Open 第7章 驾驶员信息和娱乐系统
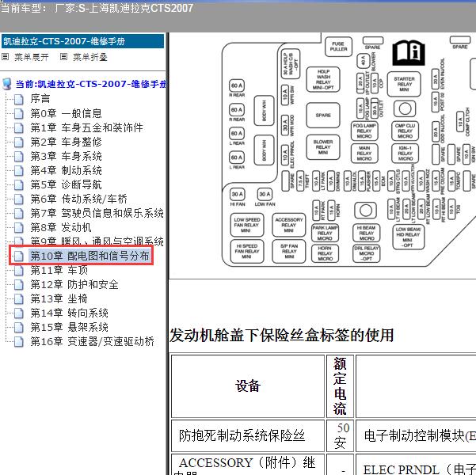Viewport: 476px width, 475px height. tap(97, 213)
